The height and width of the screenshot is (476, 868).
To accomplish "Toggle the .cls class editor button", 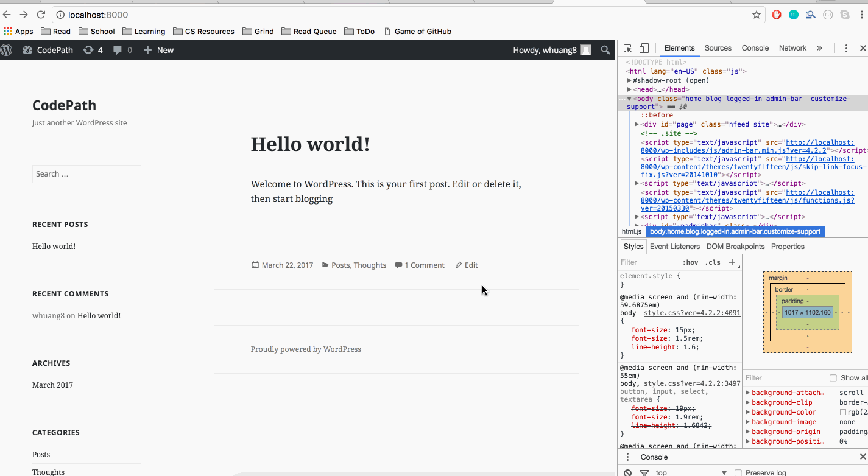I will pyautogui.click(x=713, y=262).
